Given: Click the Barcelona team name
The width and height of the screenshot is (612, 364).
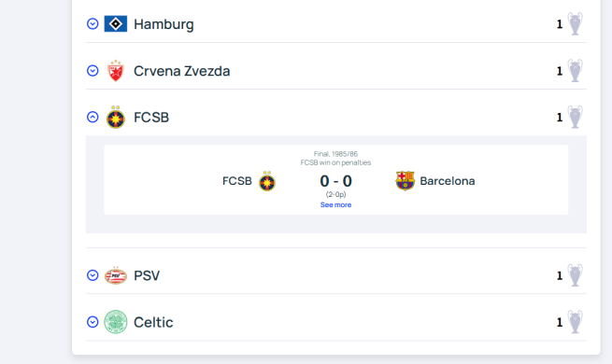Looking at the screenshot, I should tap(448, 181).
